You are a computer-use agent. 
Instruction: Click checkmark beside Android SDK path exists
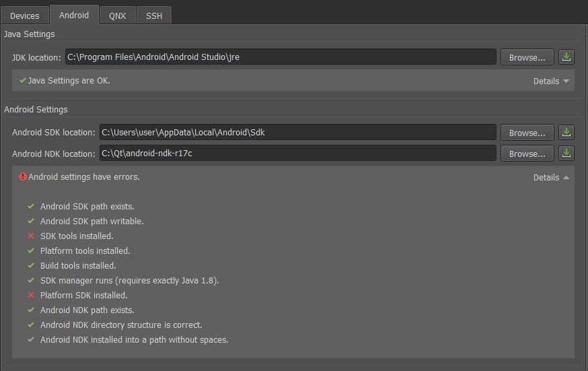(x=31, y=206)
